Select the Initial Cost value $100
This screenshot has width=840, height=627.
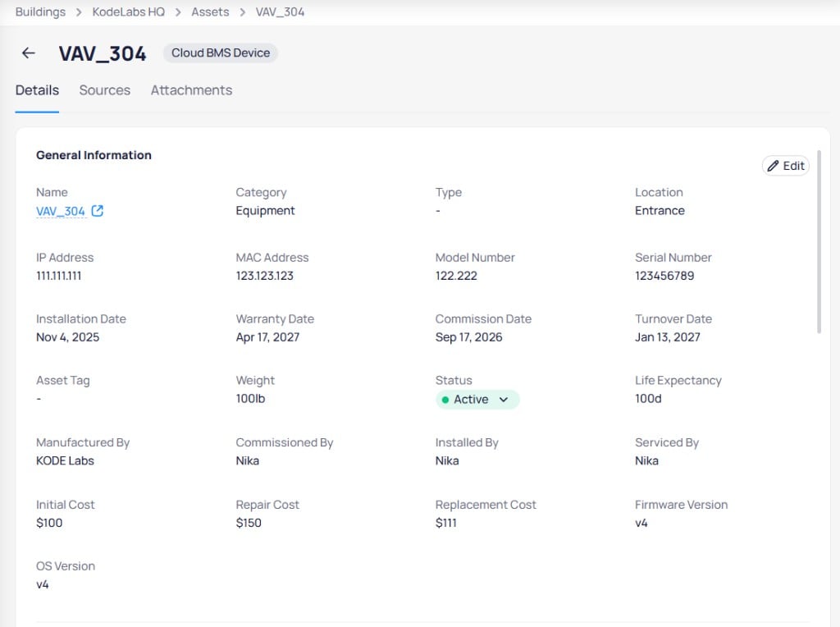pyautogui.click(x=49, y=523)
